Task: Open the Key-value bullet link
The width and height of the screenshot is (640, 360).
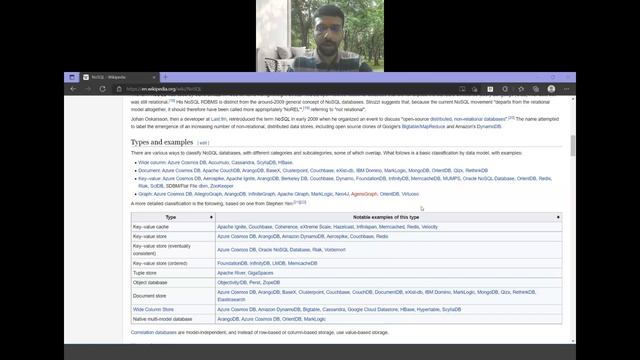Action: (149, 178)
